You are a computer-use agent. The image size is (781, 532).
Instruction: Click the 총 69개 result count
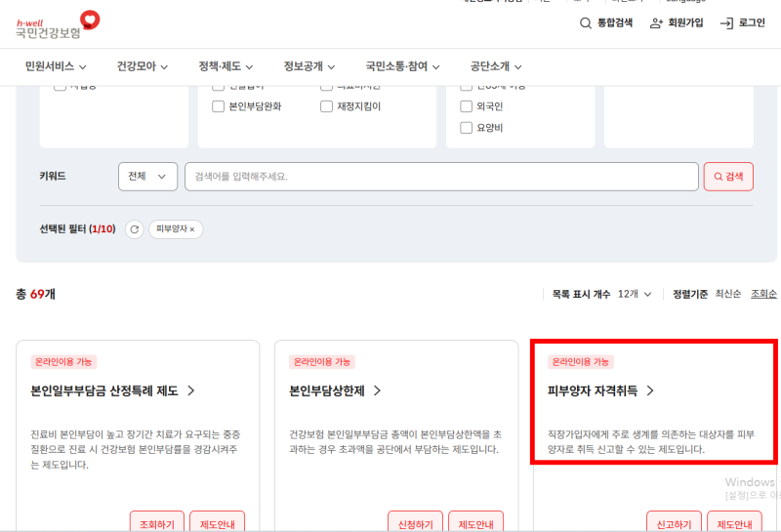(35, 294)
